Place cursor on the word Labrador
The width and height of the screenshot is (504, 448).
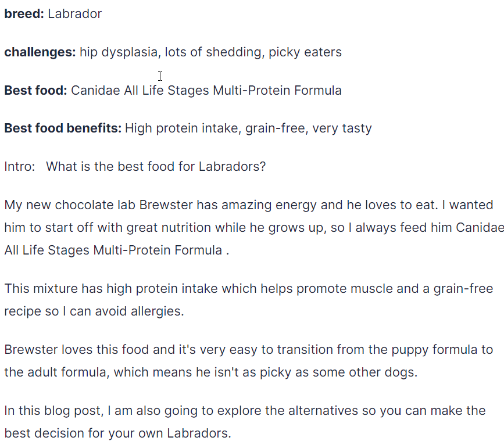click(x=75, y=14)
